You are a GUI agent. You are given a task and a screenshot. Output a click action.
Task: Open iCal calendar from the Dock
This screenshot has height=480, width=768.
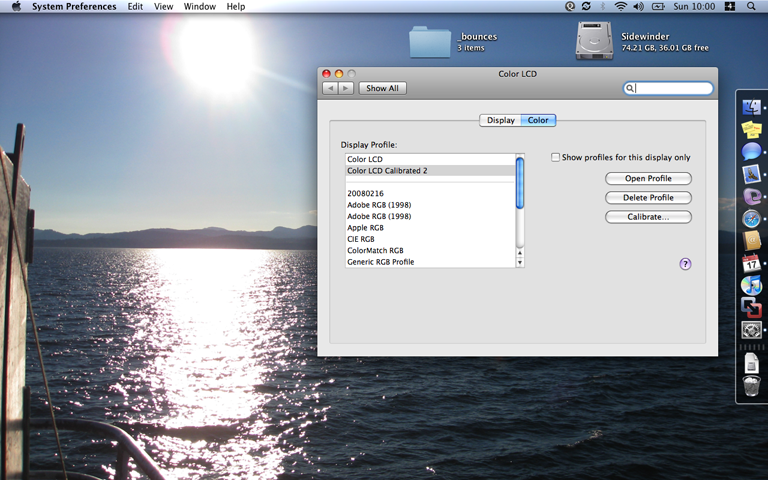pyautogui.click(x=752, y=264)
